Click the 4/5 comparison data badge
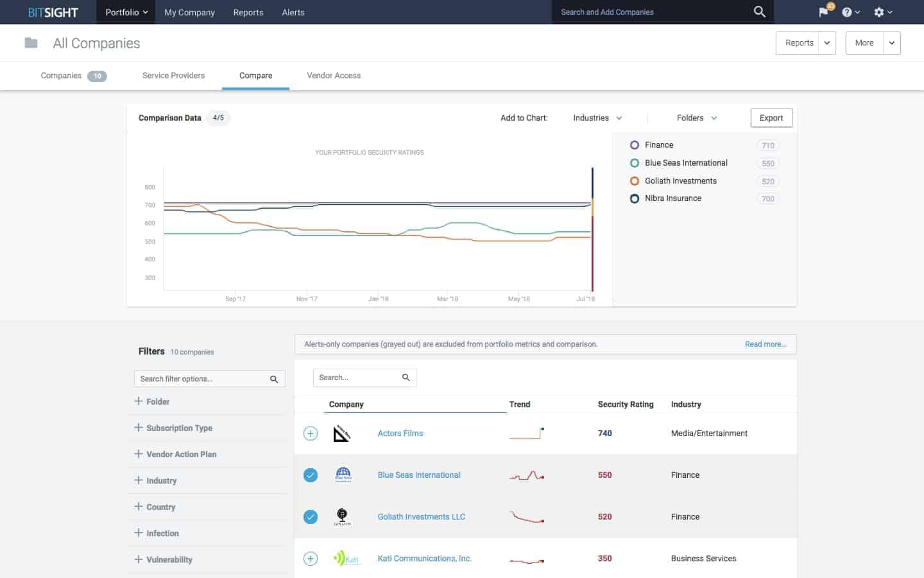 (218, 118)
